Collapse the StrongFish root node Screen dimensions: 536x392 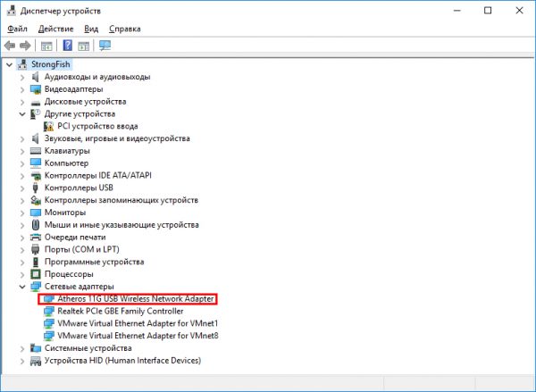pos(9,64)
